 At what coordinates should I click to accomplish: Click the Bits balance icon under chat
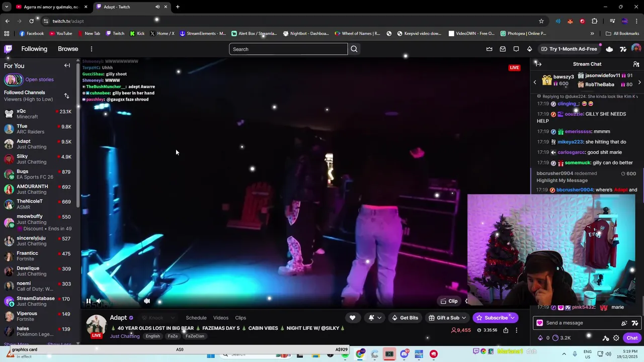pyautogui.click(x=541, y=338)
